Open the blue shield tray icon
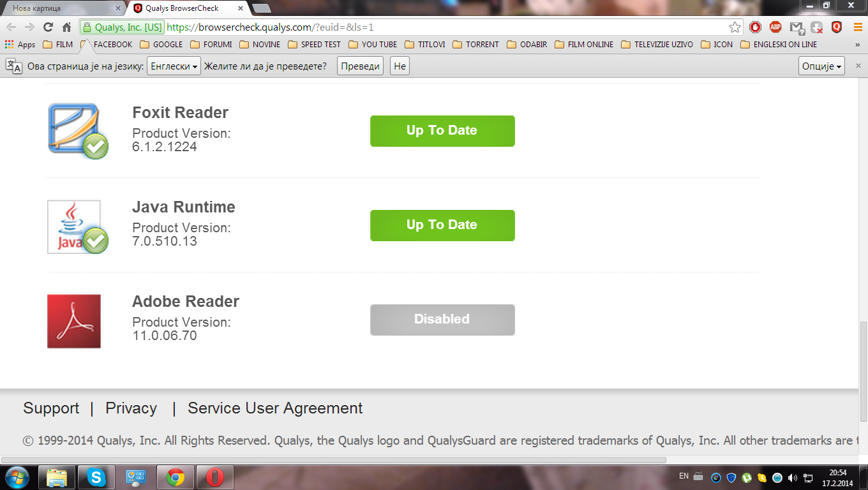868x490 pixels. click(731, 477)
